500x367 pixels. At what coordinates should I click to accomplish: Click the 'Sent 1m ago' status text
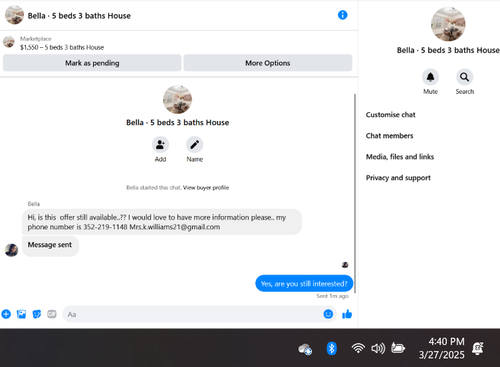point(332,296)
